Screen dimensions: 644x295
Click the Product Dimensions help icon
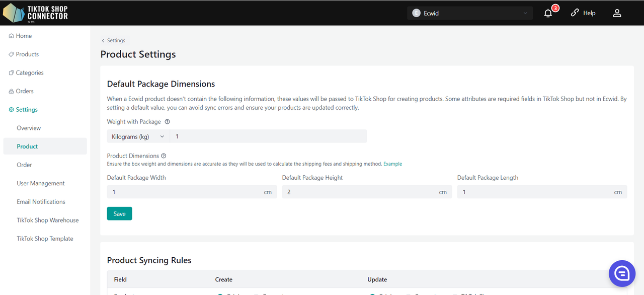[x=164, y=156]
